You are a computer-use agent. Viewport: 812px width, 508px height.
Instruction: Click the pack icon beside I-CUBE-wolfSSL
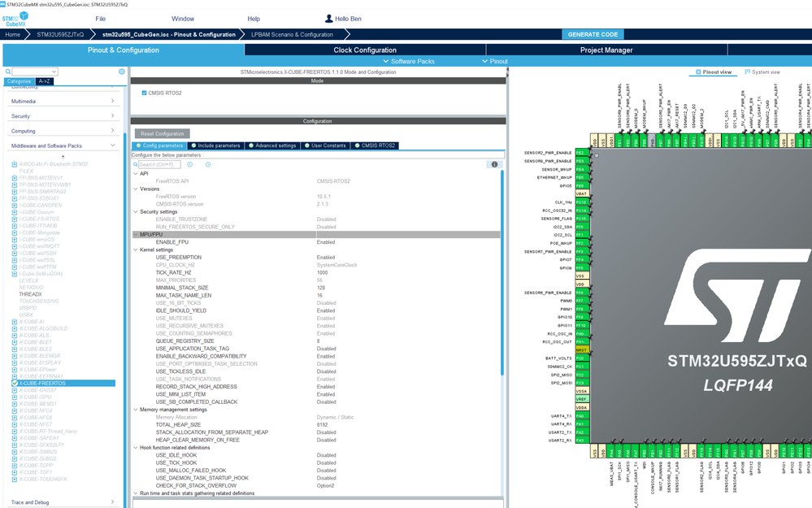(x=15, y=260)
